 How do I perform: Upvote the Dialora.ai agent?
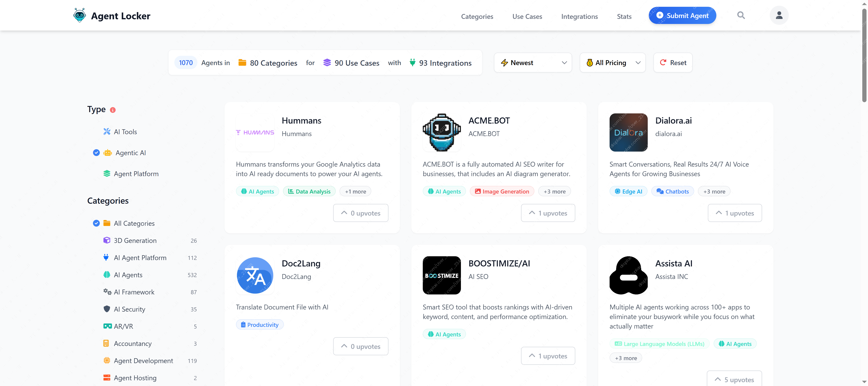(x=735, y=213)
